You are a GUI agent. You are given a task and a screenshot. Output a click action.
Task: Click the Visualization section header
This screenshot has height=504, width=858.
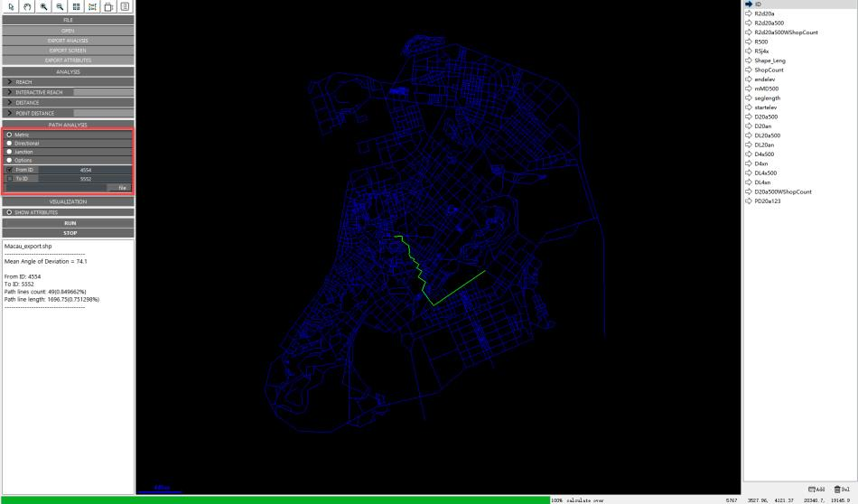pyautogui.click(x=68, y=202)
